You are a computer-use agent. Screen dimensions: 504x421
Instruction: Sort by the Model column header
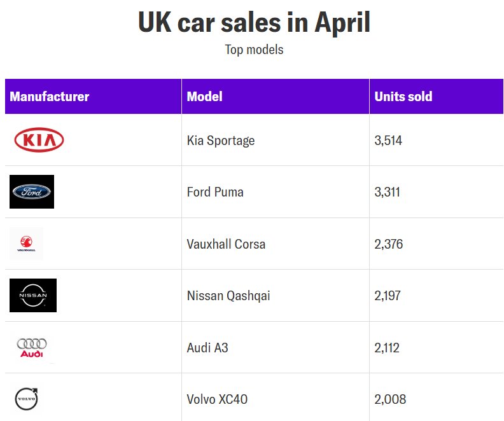205,97
